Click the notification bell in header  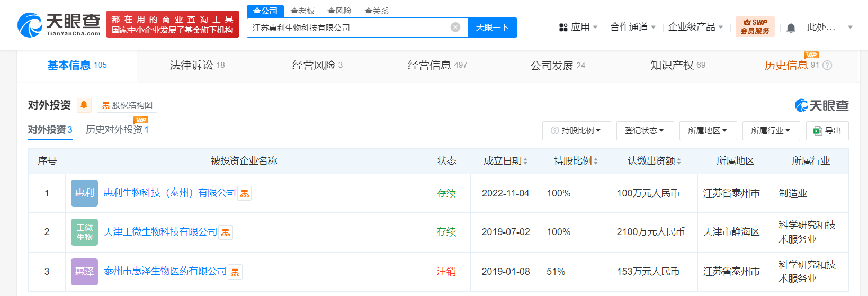(x=791, y=28)
